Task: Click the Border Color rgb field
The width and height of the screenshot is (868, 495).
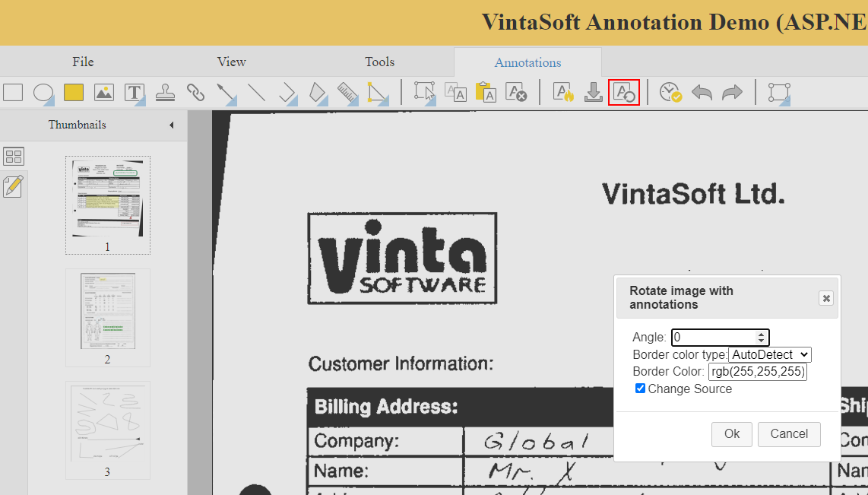Action: pyautogui.click(x=757, y=372)
